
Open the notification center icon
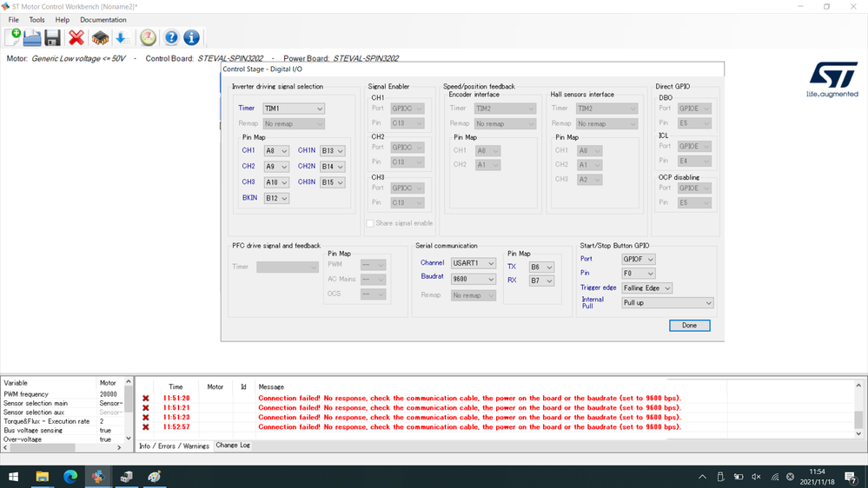point(851,477)
